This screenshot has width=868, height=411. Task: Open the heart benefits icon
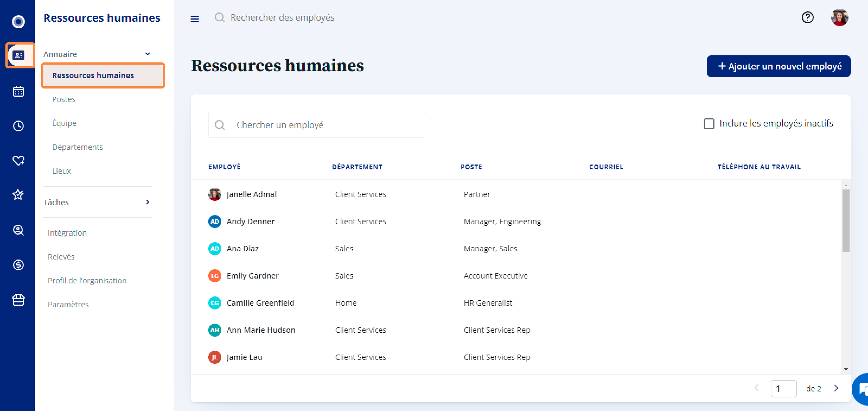coord(18,160)
